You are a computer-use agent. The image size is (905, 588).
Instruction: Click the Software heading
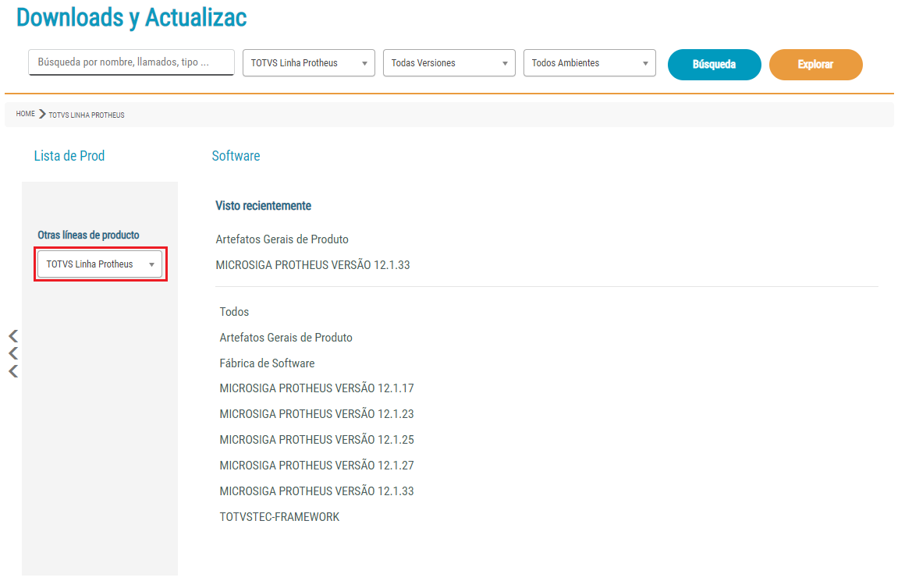236,156
